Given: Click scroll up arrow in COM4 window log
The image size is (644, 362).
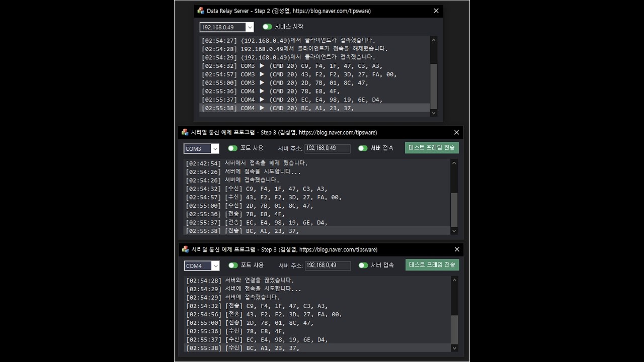Looking at the screenshot, I should [x=455, y=280].
